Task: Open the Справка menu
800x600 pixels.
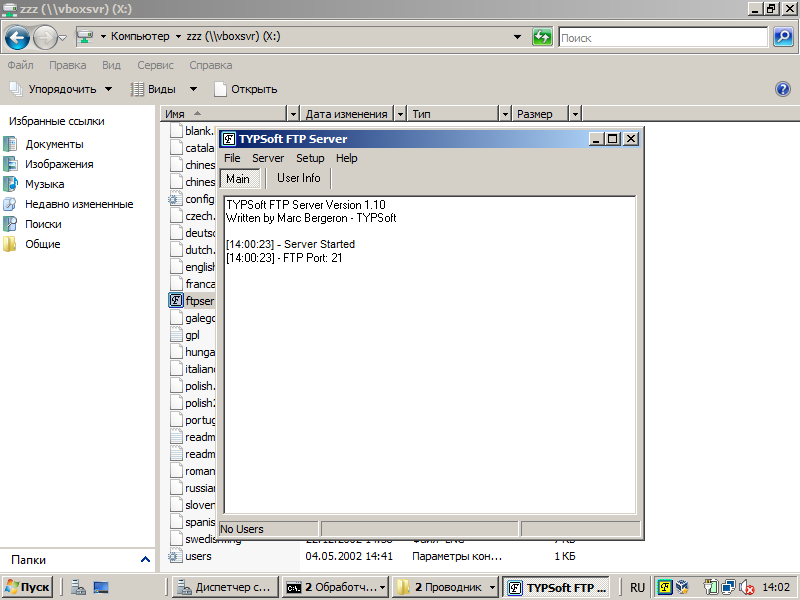Action: point(211,65)
